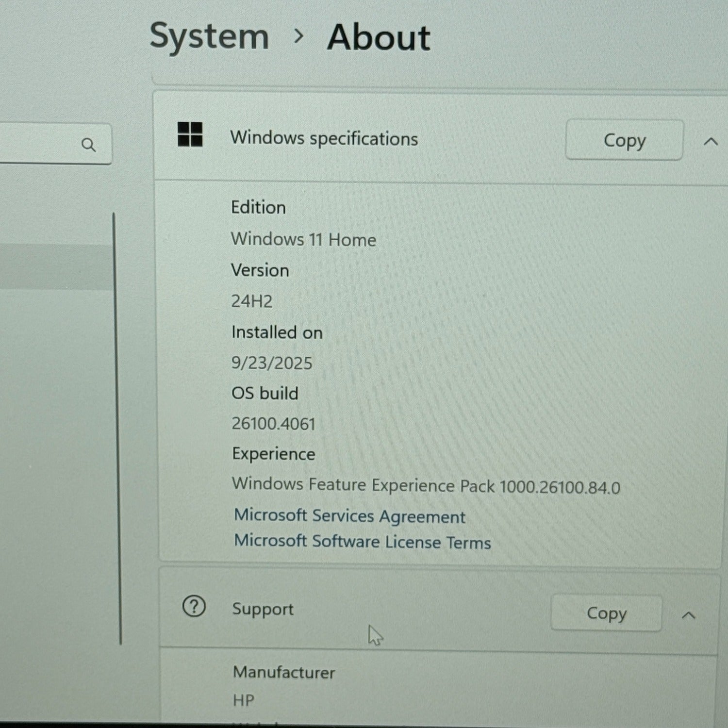Select the 26100.4061 build number
This screenshot has width=728, height=728.
pos(273,424)
